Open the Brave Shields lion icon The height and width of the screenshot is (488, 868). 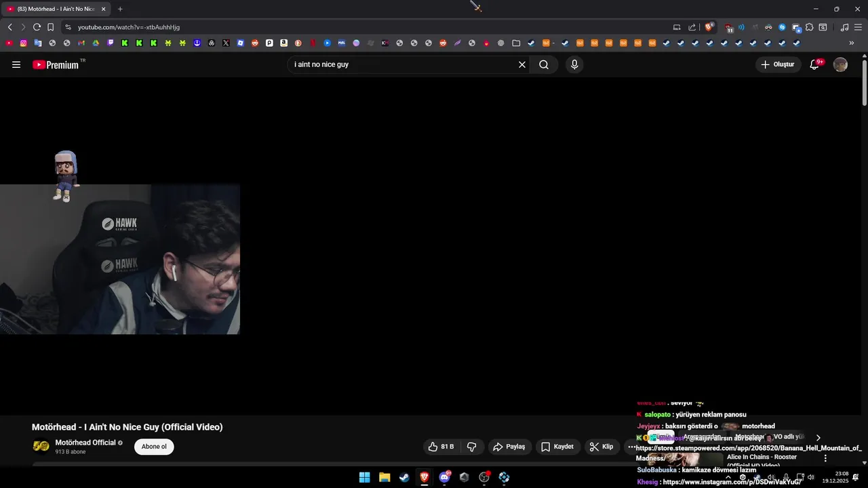[709, 27]
